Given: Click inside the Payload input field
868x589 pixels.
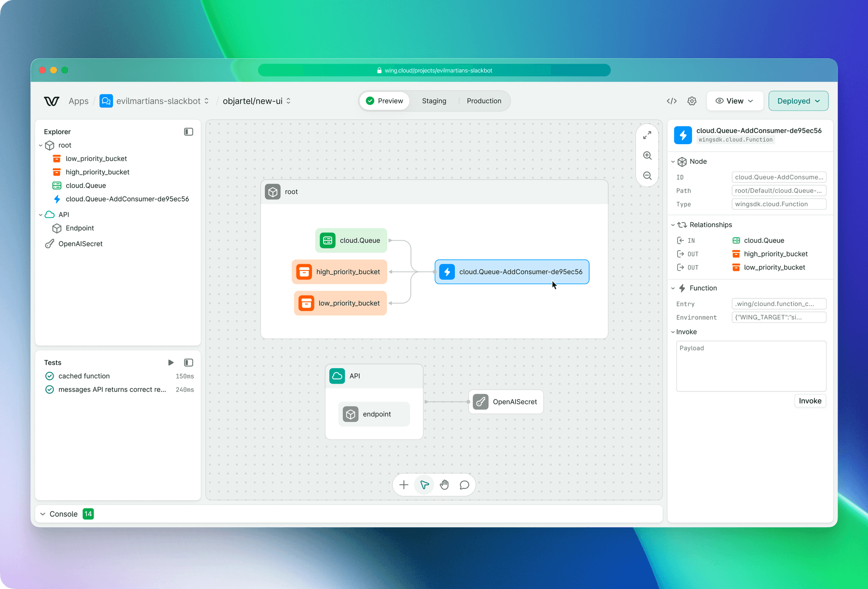Looking at the screenshot, I should 750,366.
